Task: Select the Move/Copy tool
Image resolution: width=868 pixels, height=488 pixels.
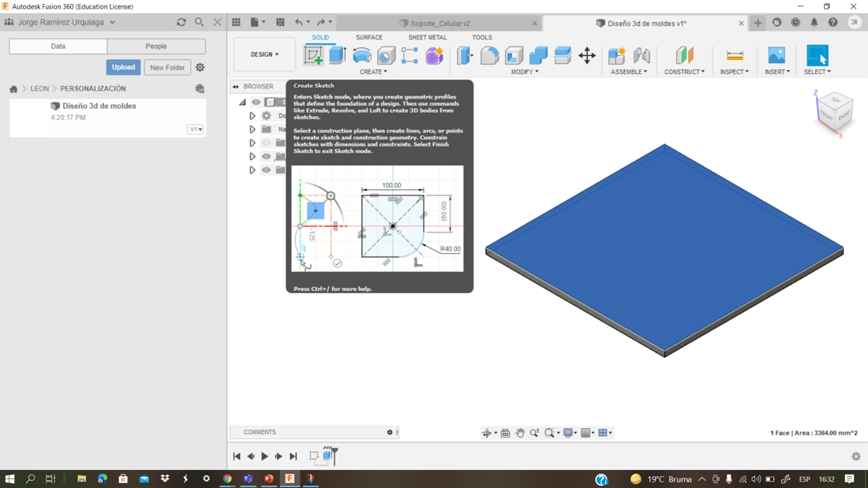Action: pos(587,55)
